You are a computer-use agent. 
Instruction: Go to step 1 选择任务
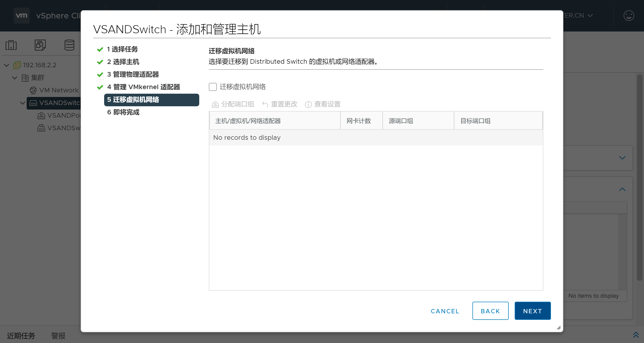122,49
